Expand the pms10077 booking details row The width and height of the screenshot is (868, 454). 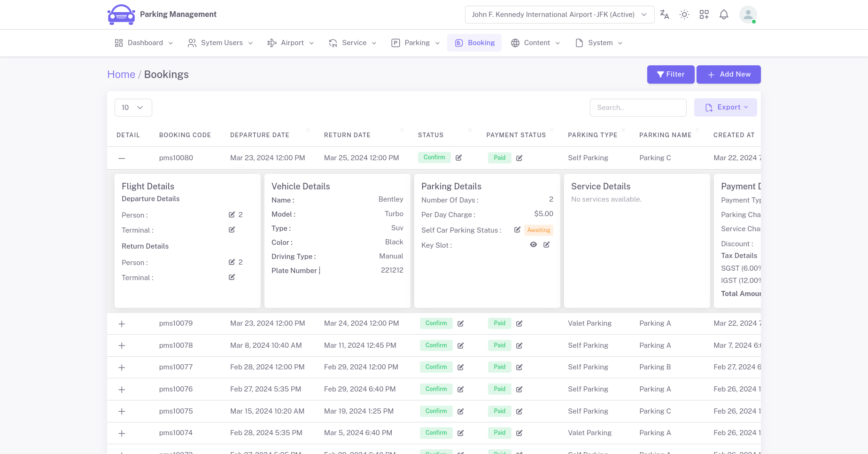122,367
